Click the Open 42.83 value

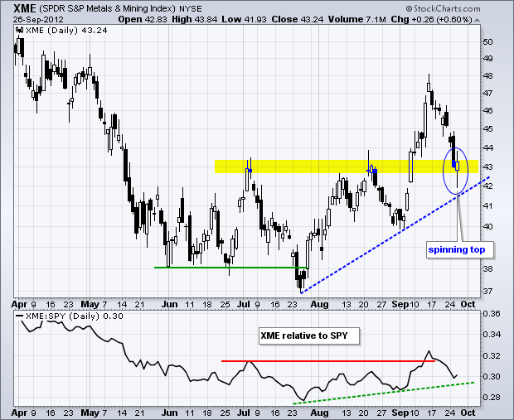(143, 19)
